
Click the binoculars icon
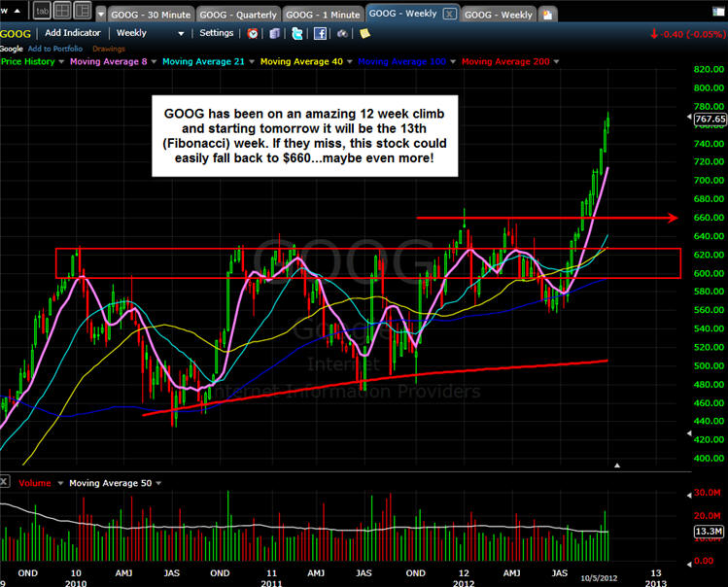342,34
